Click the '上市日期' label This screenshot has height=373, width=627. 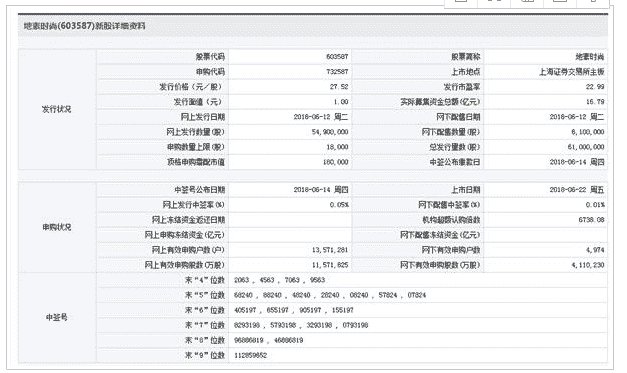point(465,190)
